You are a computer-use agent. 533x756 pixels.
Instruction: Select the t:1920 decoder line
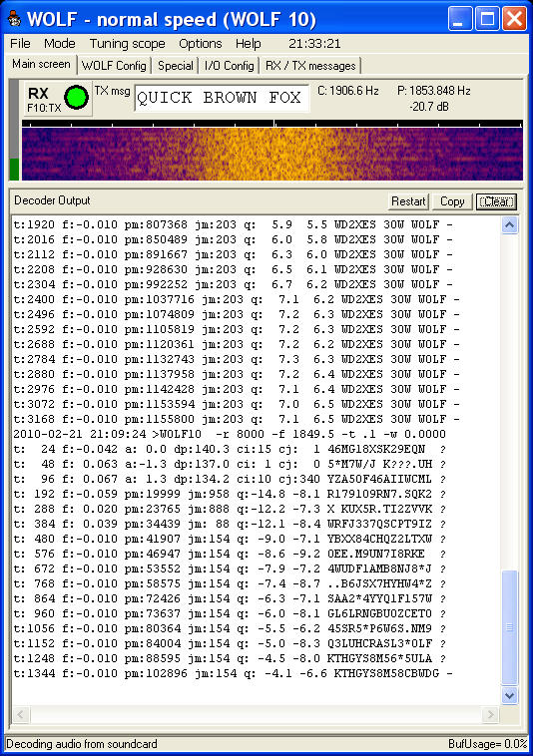coord(233,224)
